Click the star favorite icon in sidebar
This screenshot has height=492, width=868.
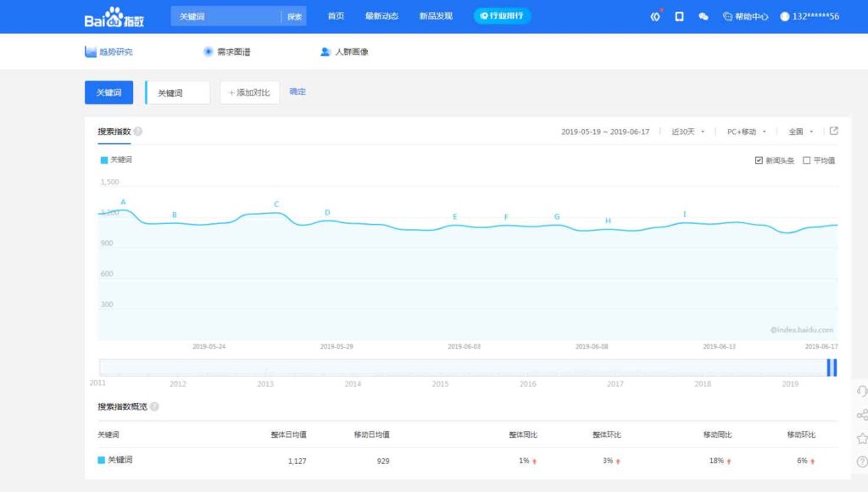coord(862,439)
